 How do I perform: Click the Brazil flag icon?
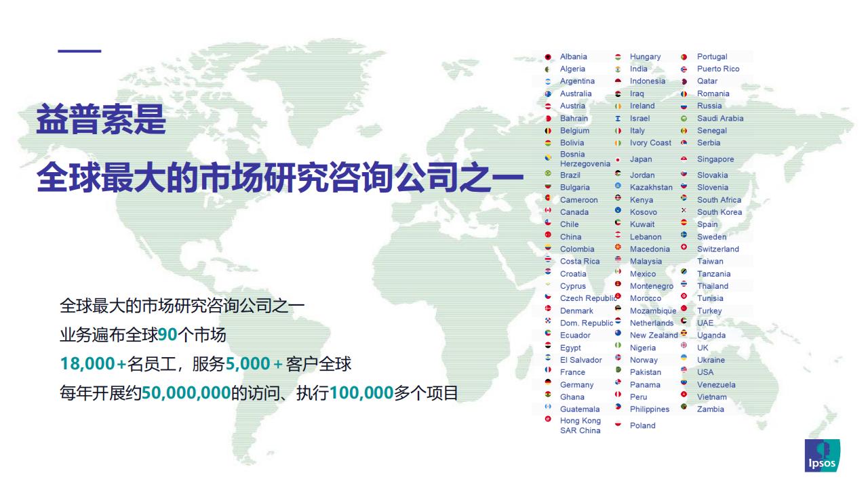548,174
